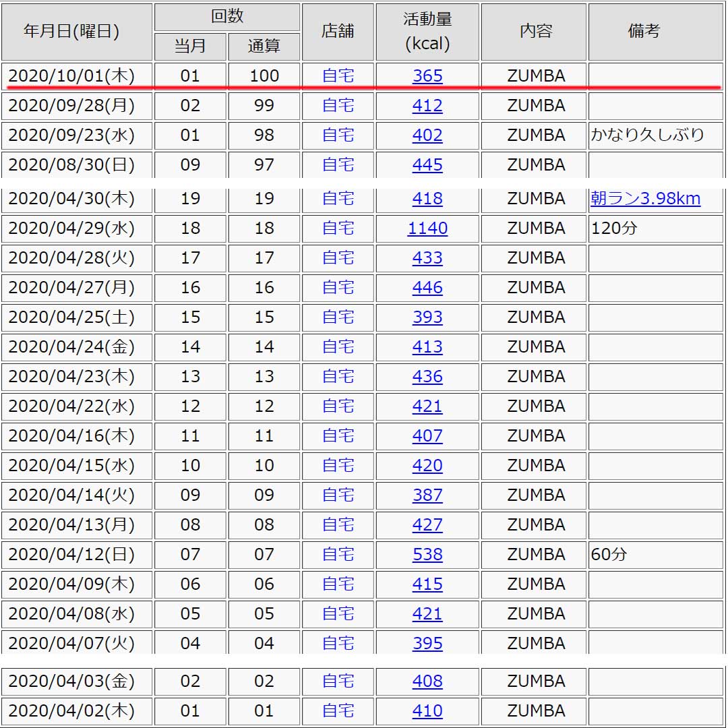728x728 pixels.
Task: Select the 回数 column header
Action: [x=227, y=17]
